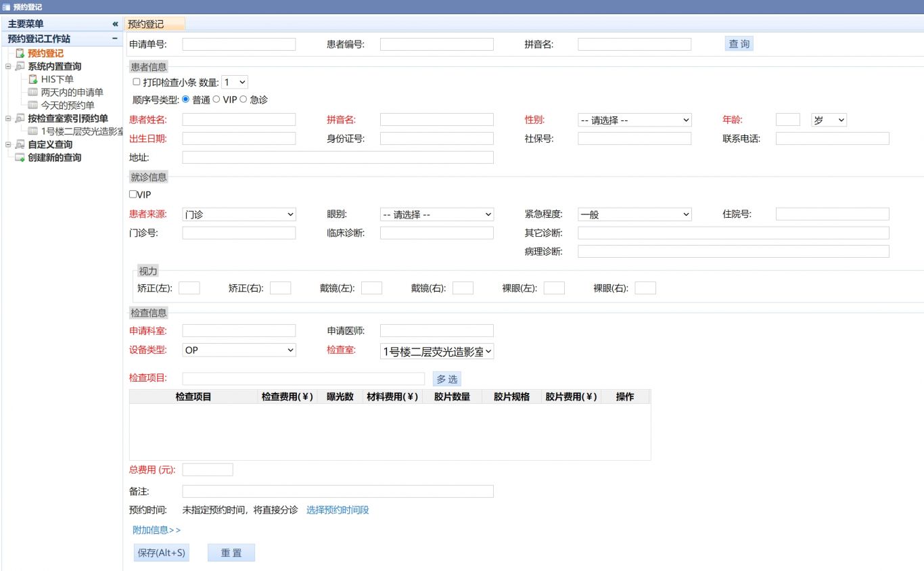This screenshot has height=571, width=924.
Task: Click the HIS下单 row icon
Action: (33, 79)
